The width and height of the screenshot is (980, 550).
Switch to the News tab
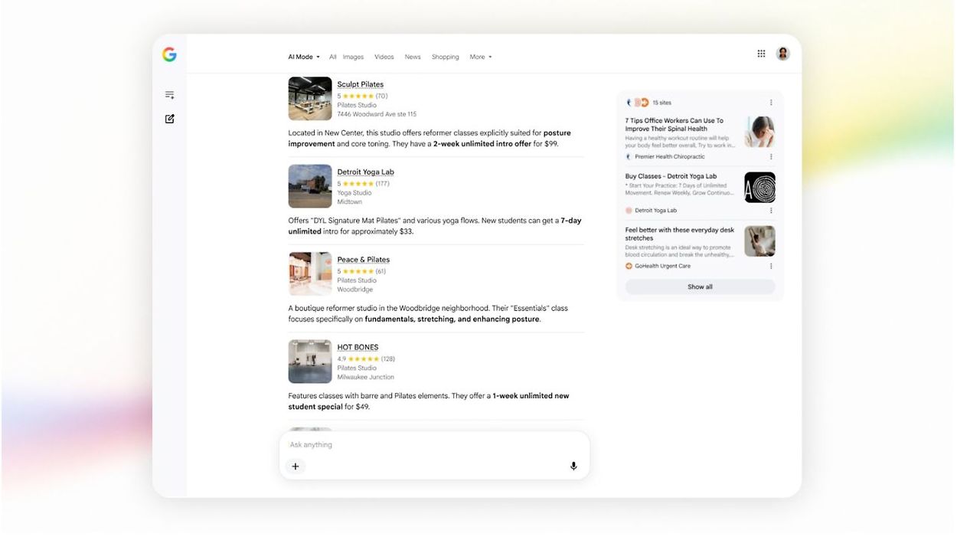point(413,57)
